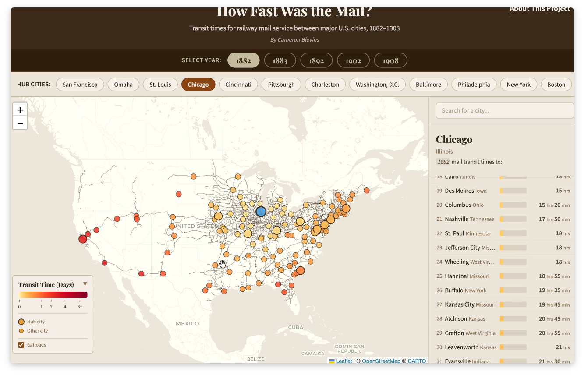Select year 1882
The image size is (588, 375).
pos(243,60)
